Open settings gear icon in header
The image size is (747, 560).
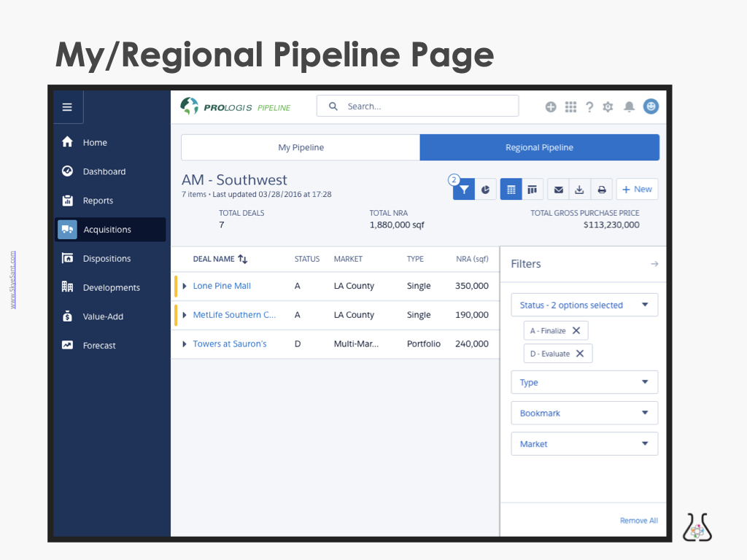[x=608, y=106]
